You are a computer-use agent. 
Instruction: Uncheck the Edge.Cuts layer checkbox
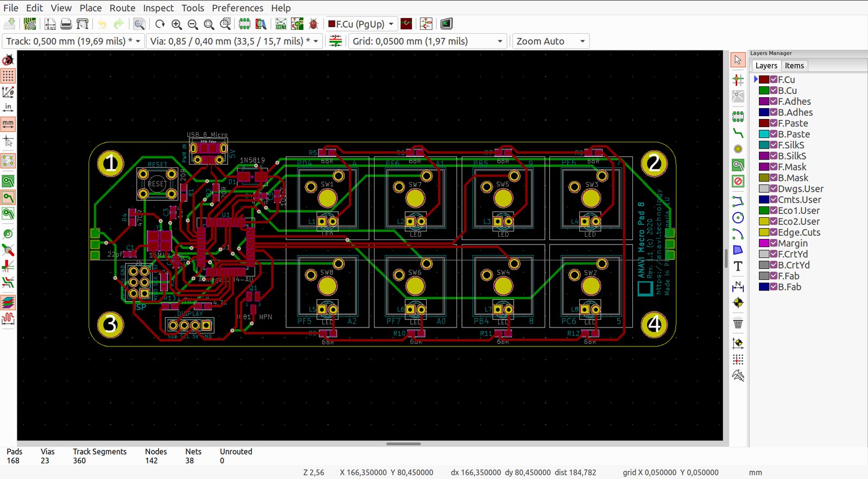(774, 232)
